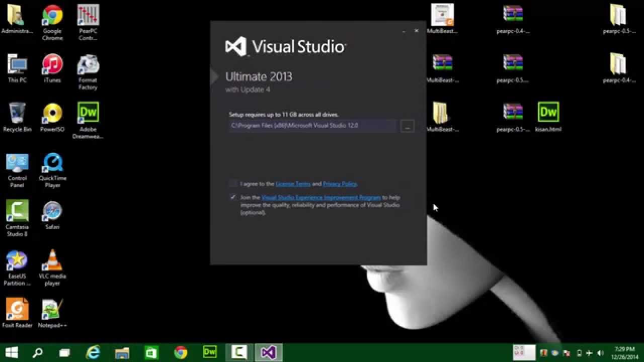Uncheck the Experience Improvement Program checkbox
This screenshot has height=362, width=644.
click(232, 197)
